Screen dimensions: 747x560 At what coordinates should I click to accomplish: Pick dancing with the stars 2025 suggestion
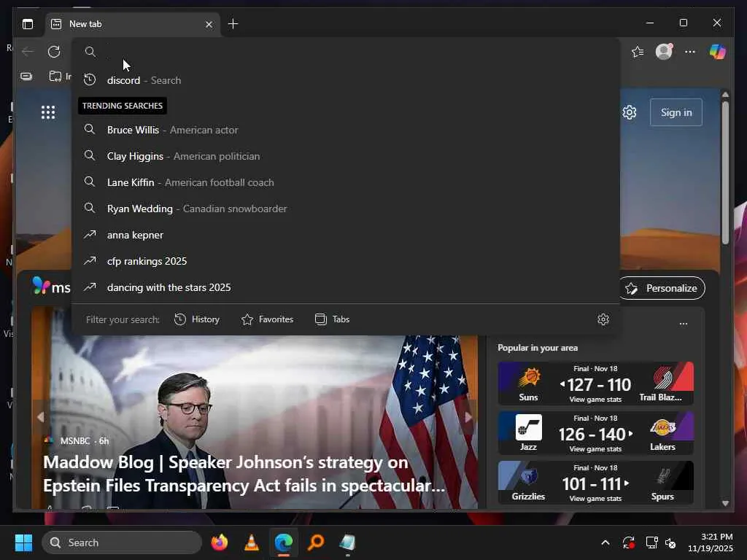(x=347, y=287)
